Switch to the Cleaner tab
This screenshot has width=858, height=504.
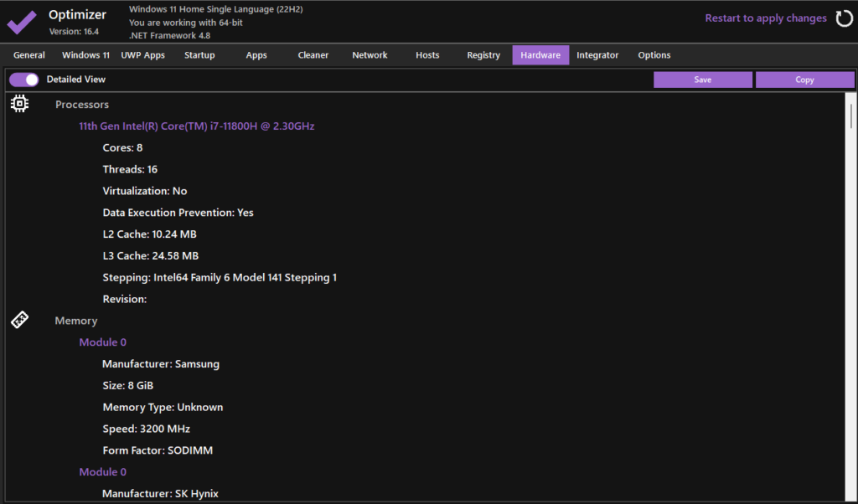[x=313, y=55]
